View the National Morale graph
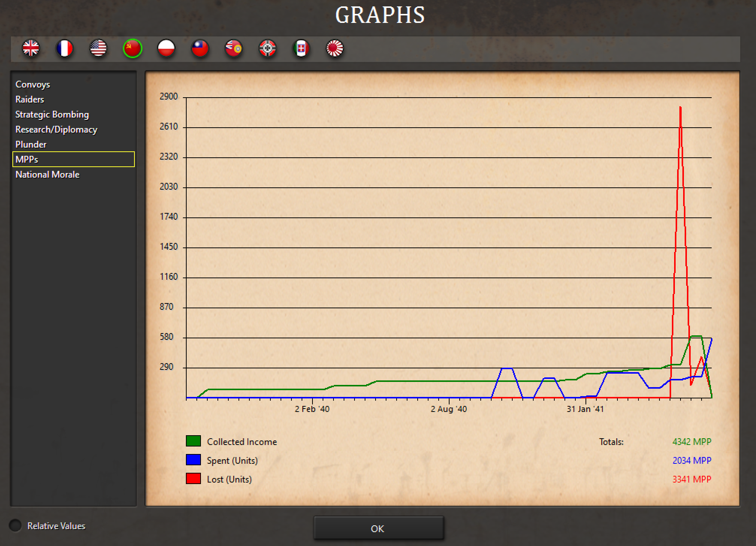Image resolution: width=756 pixels, height=546 pixels. pos(74,175)
